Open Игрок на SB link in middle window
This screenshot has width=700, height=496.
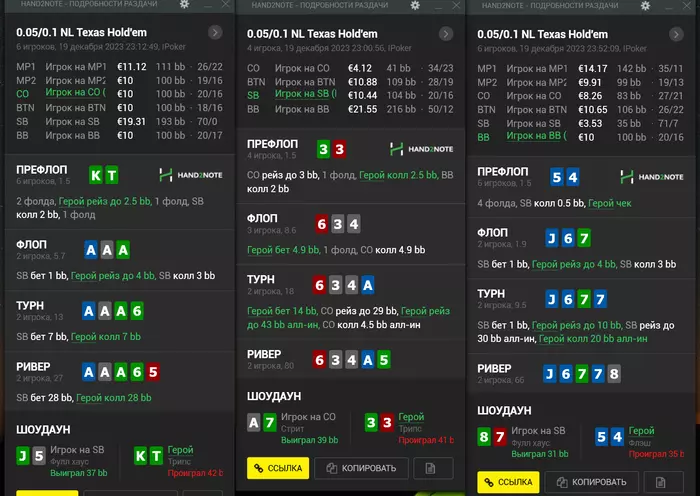tap(306, 94)
